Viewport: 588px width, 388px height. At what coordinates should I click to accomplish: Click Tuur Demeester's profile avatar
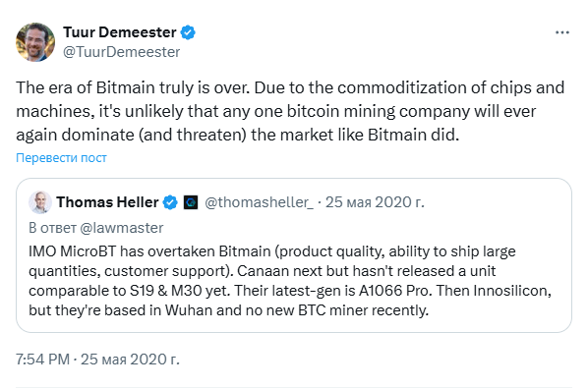tap(35, 42)
